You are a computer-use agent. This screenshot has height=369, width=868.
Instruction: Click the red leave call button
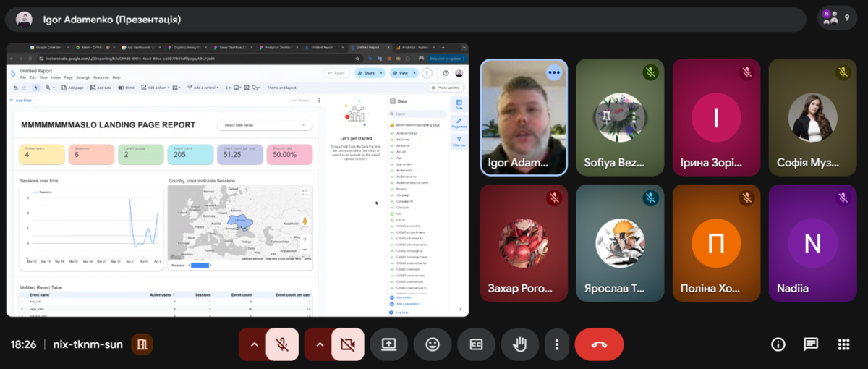[599, 344]
